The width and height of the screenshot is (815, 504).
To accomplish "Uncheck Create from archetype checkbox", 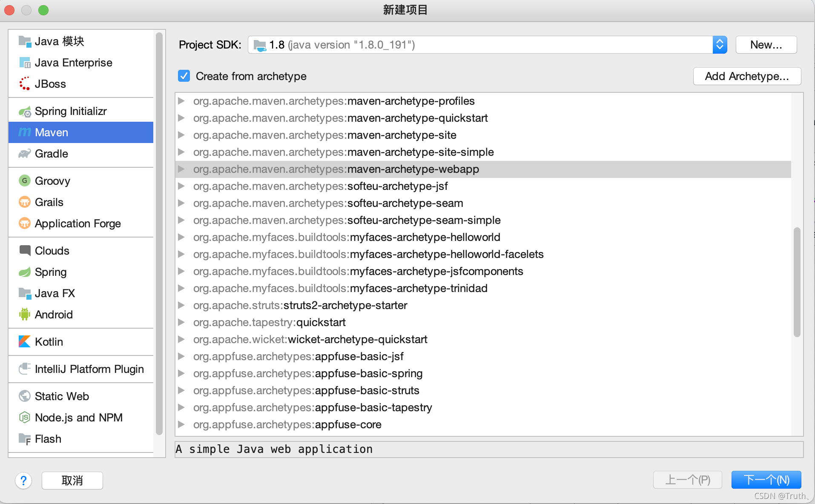I will point(184,76).
